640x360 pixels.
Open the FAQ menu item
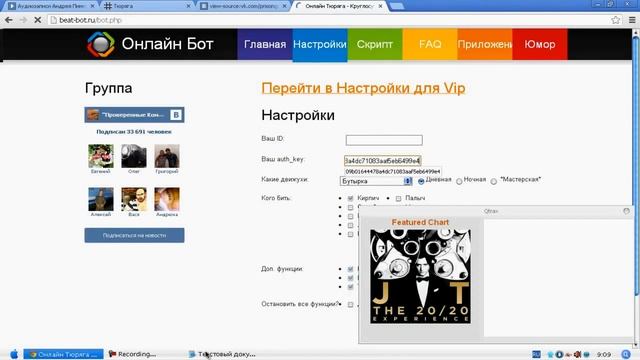(430, 44)
